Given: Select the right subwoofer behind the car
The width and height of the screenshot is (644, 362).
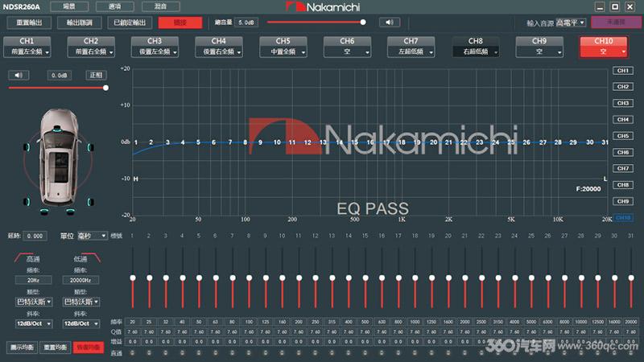Looking at the screenshot, I should (71, 212).
